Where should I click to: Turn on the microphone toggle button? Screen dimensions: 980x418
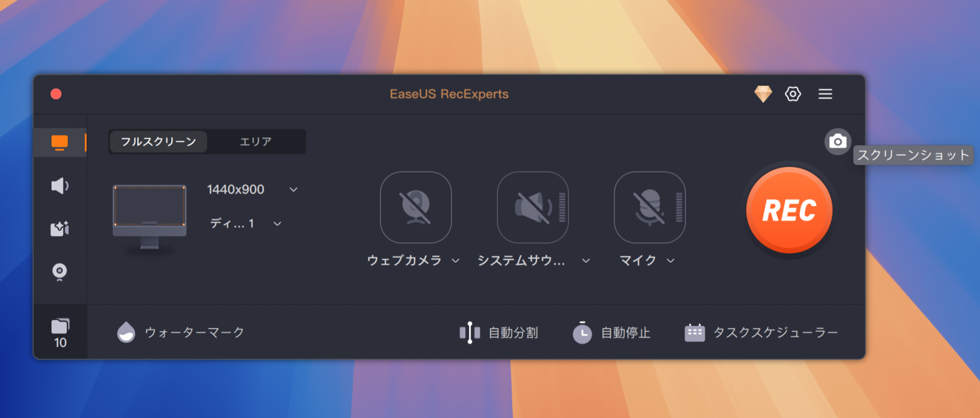point(649,207)
